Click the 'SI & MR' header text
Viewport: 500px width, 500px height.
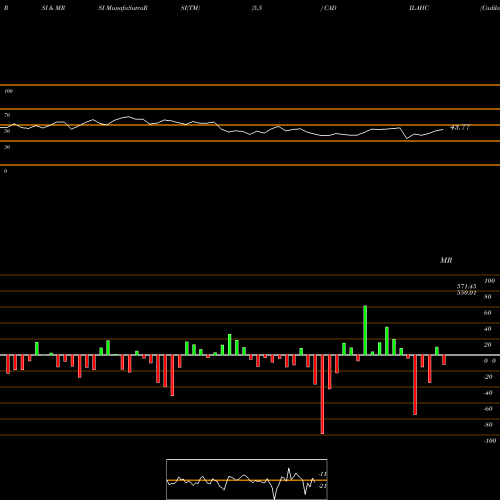point(53,8)
